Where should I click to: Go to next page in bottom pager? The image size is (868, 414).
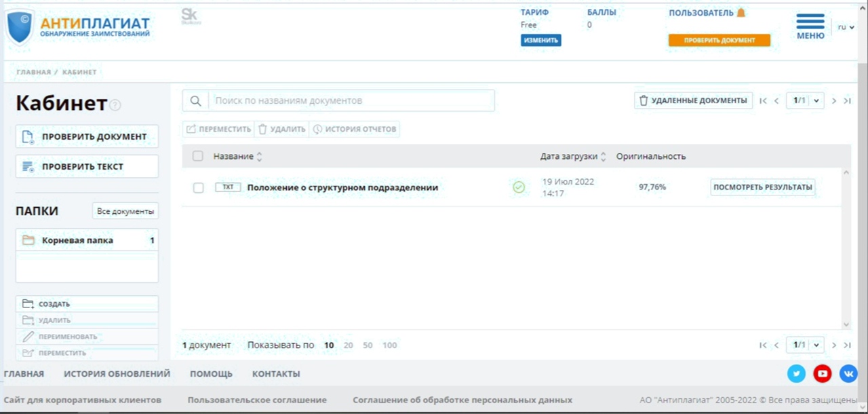point(834,345)
